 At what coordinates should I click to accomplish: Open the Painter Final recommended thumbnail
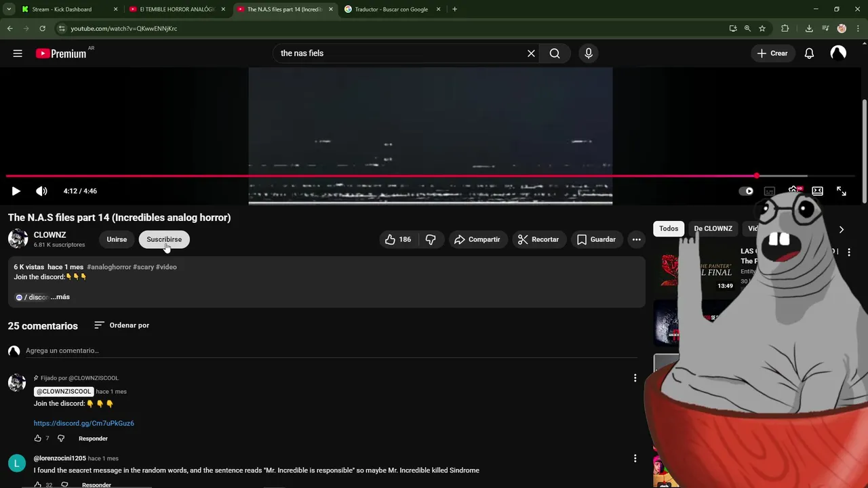[694, 270]
